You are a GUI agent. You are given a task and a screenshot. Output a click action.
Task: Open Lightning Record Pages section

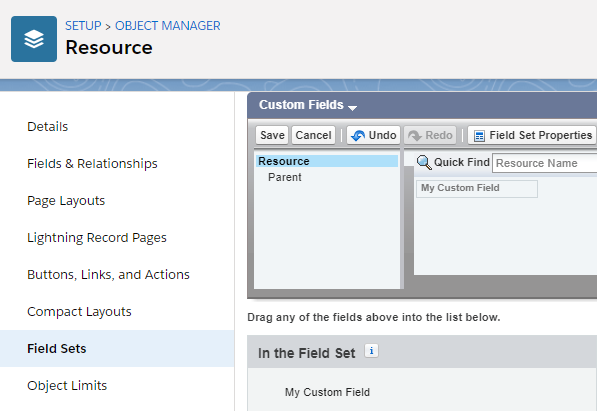[97, 237]
